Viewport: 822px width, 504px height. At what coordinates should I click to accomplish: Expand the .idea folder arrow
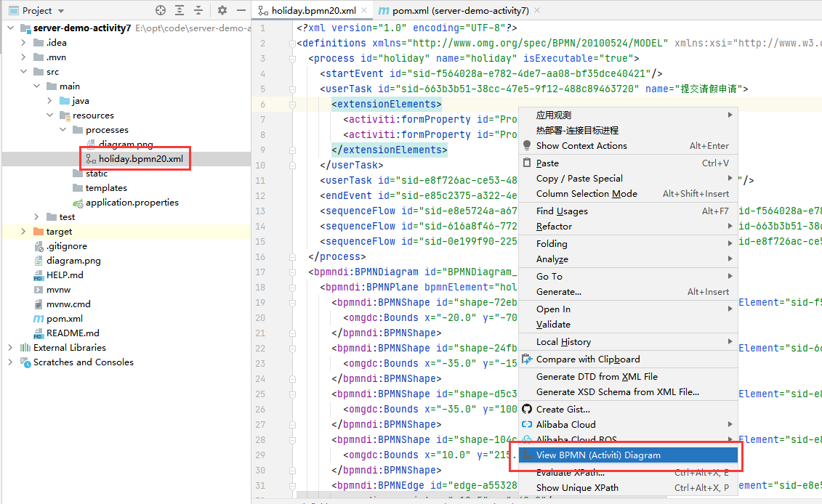(23, 42)
